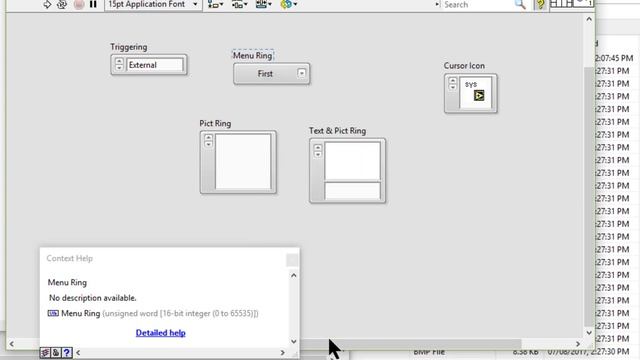The height and width of the screenshot is (360, 640).
Task: Toggle the Show Context Help button
Action: 540,4
